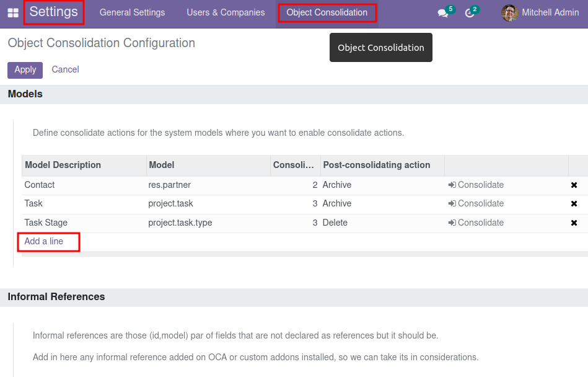Sort by Model Description column header

click(x=63, y=165)
